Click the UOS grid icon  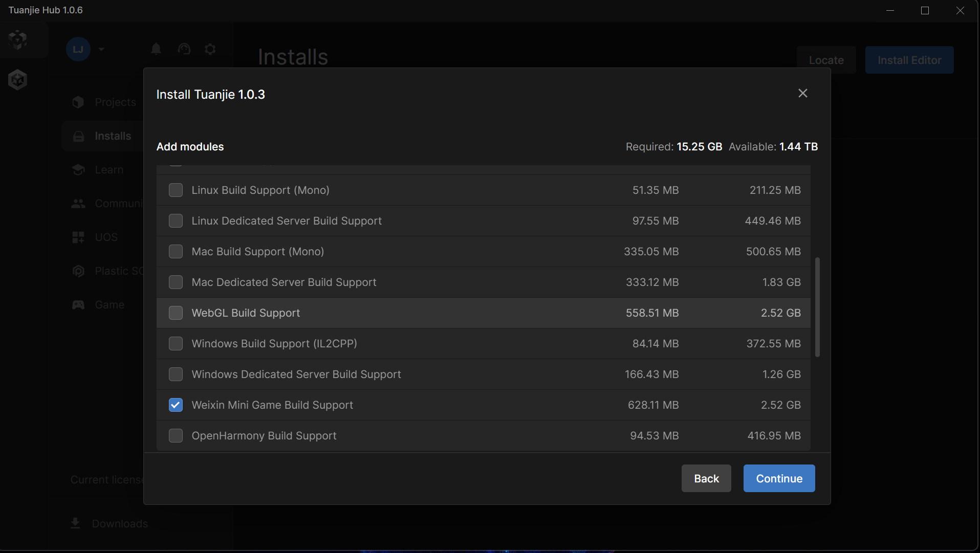click(x=78, y=237)
